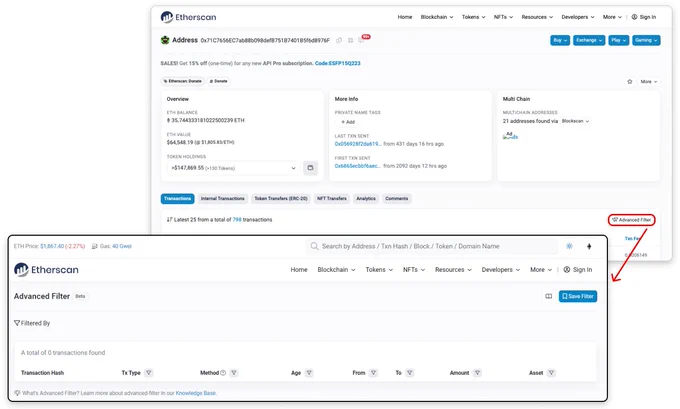Open Blockchain menu on address page
The width and height of the screenshot is (680, 409).
[437, 17]
